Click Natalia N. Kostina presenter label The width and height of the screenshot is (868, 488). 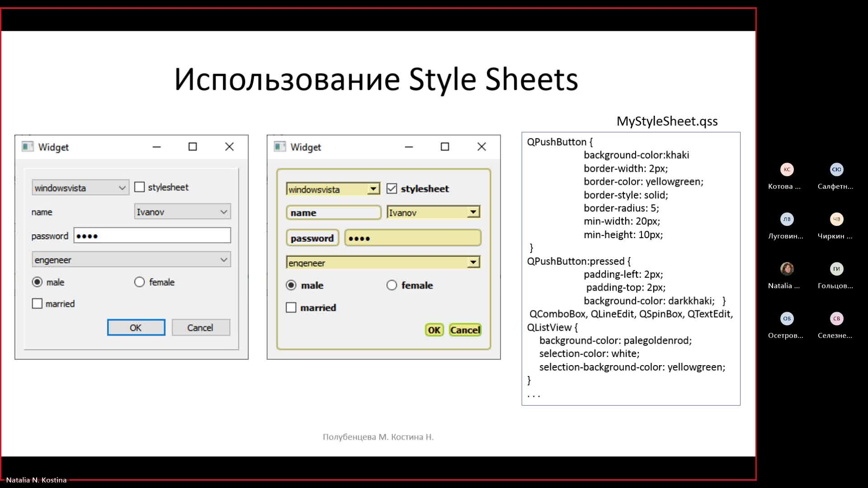pos(36,480)
